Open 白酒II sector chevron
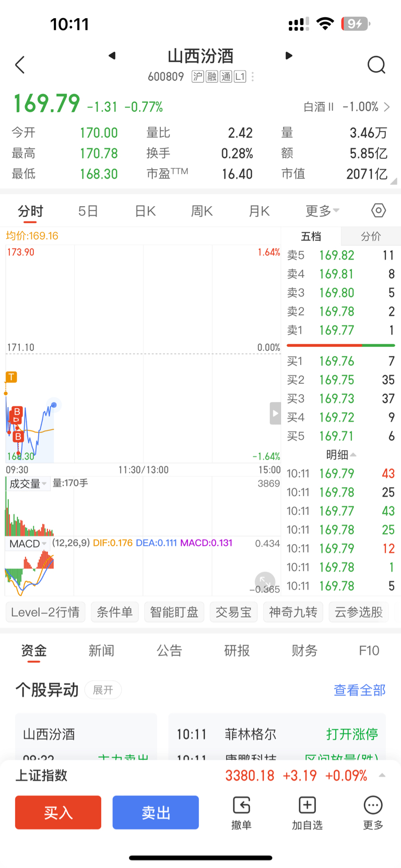 [387, 107]
